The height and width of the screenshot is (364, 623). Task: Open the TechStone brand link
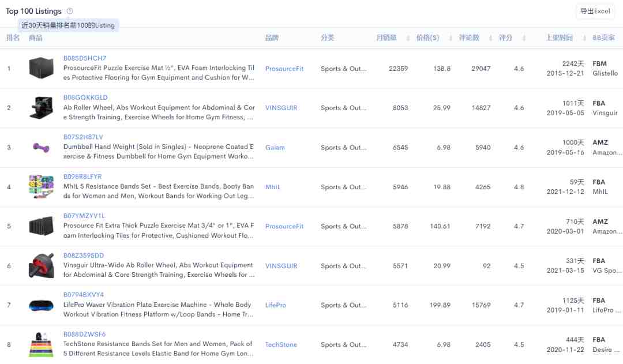tap(281, 344)
